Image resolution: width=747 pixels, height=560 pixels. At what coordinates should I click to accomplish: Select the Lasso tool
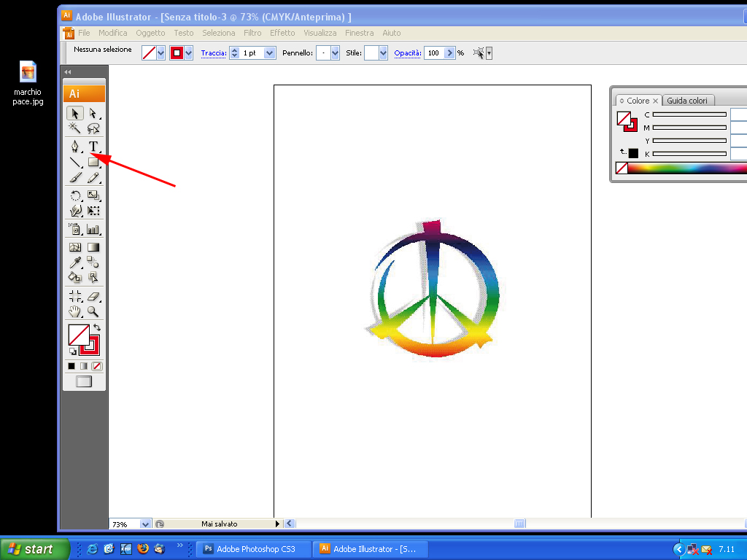pyautogui.click(x=93, y=128)
